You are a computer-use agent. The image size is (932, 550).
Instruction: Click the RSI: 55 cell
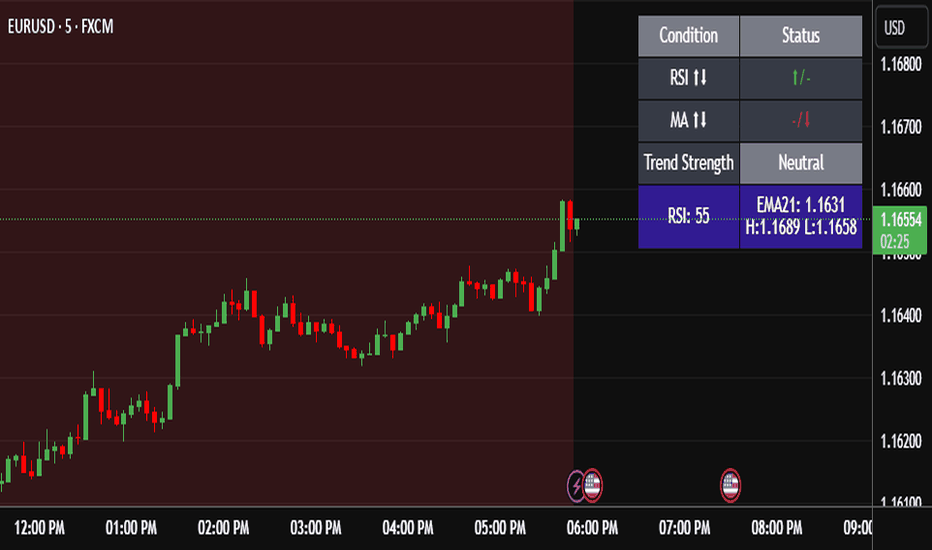(688, 216)
